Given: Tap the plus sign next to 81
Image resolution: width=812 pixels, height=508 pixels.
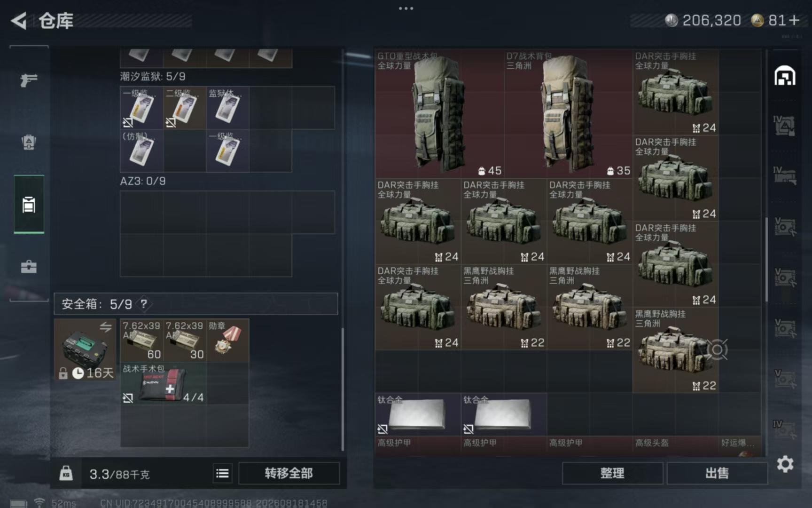Looking at the screenshot, I should 794,20.
